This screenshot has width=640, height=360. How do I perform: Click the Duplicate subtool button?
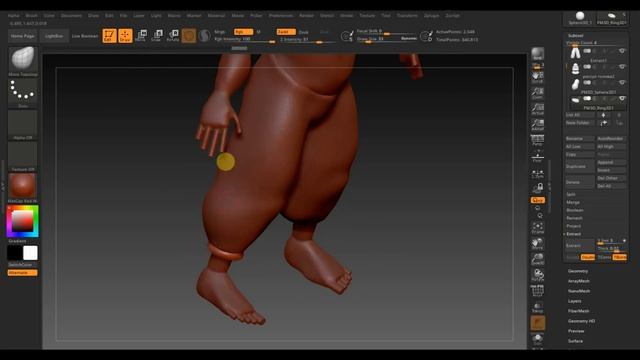pyautogui.click(x=580, y=166)
